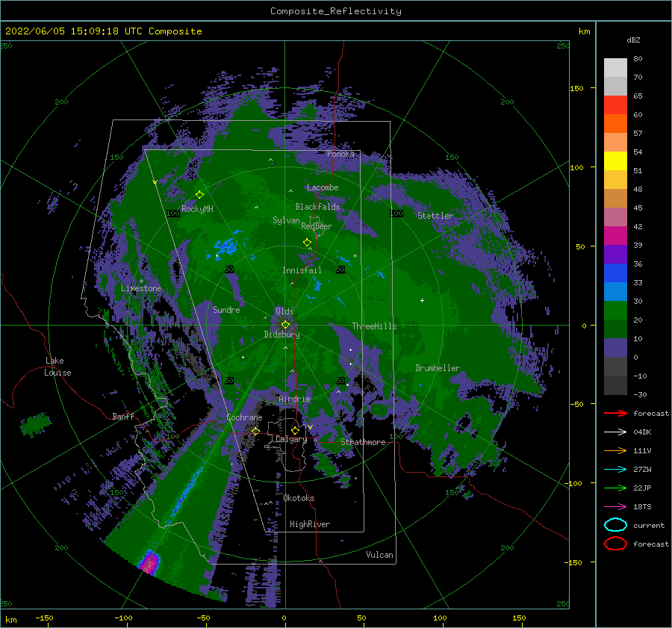Viewport: 672px width, 628px height.
Task: Click the white cross marker west of Stettler range
Action: 422,300
